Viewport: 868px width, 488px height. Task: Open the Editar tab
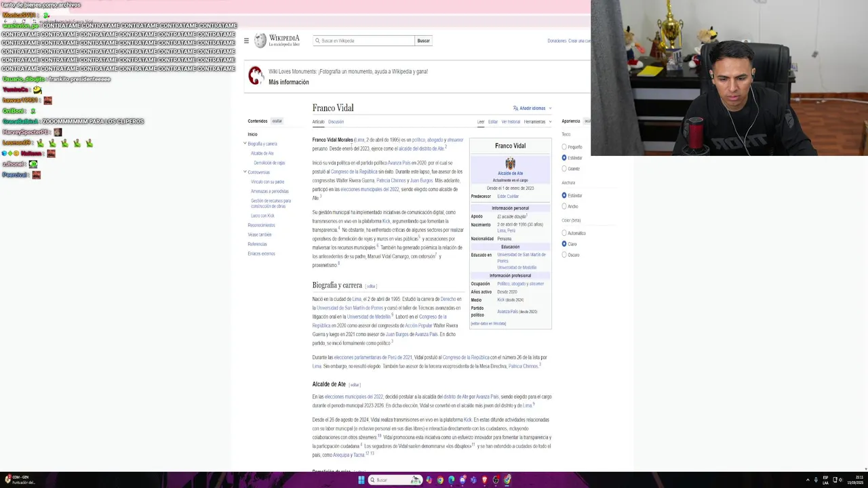(493, 122)
